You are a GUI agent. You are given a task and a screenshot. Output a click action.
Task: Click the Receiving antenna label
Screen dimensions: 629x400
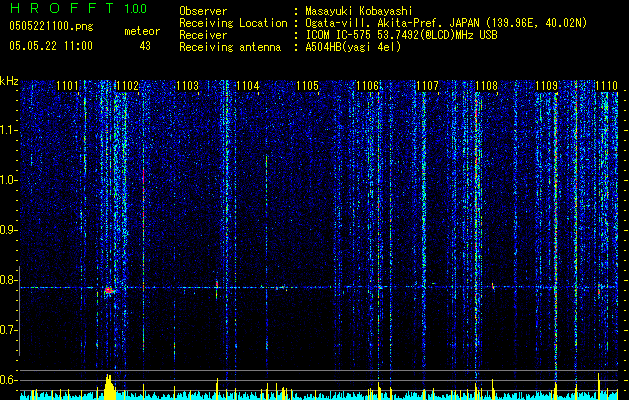pyautogui.click(x=230, y=47)
